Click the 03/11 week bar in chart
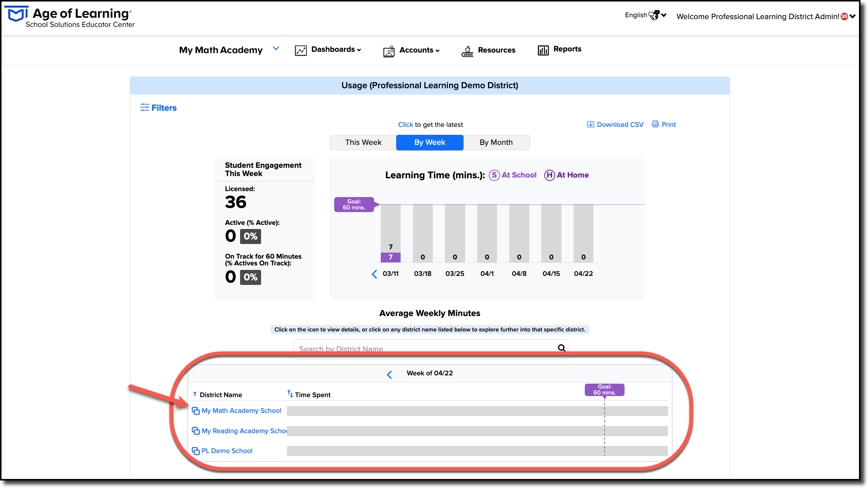 [390, 233]
